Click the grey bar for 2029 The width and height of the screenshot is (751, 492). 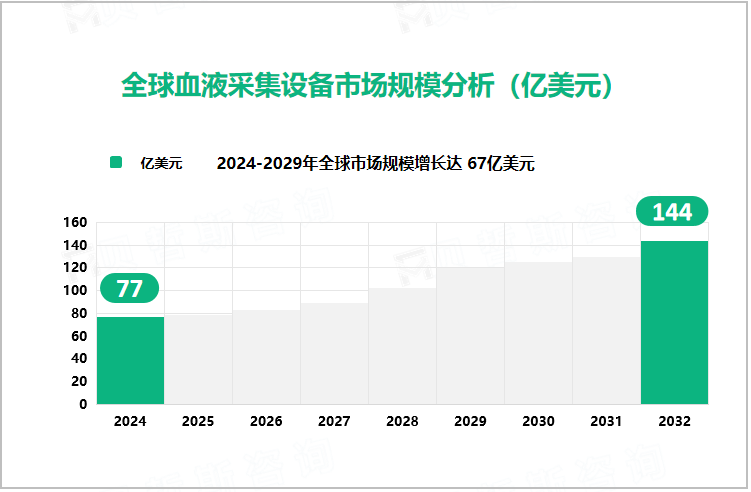pyautogui.click(x=470, y=336)
